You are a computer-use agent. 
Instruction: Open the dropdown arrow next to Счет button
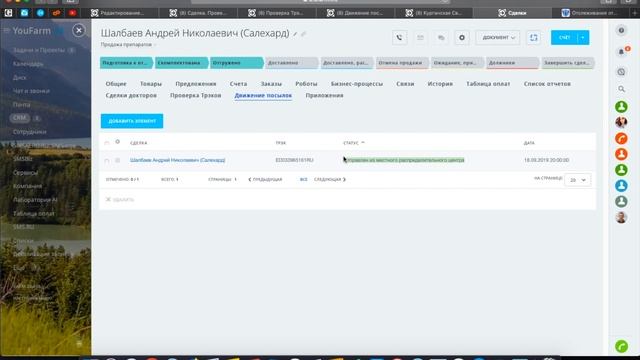point(583,38)
